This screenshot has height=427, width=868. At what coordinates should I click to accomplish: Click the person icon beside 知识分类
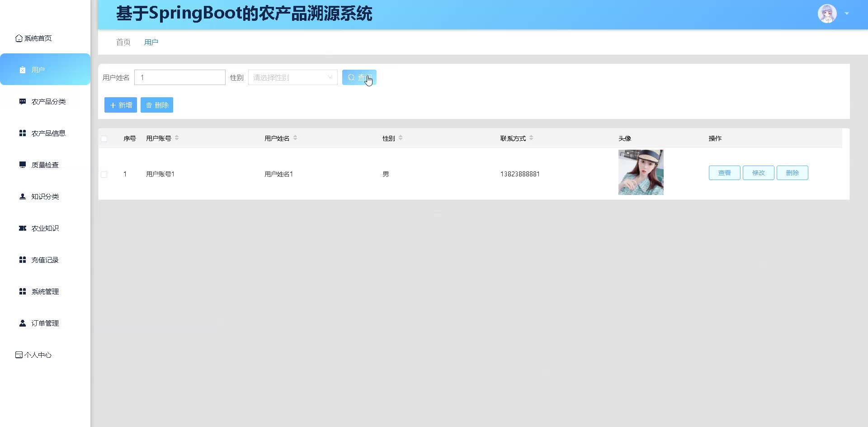click(23, 197)
